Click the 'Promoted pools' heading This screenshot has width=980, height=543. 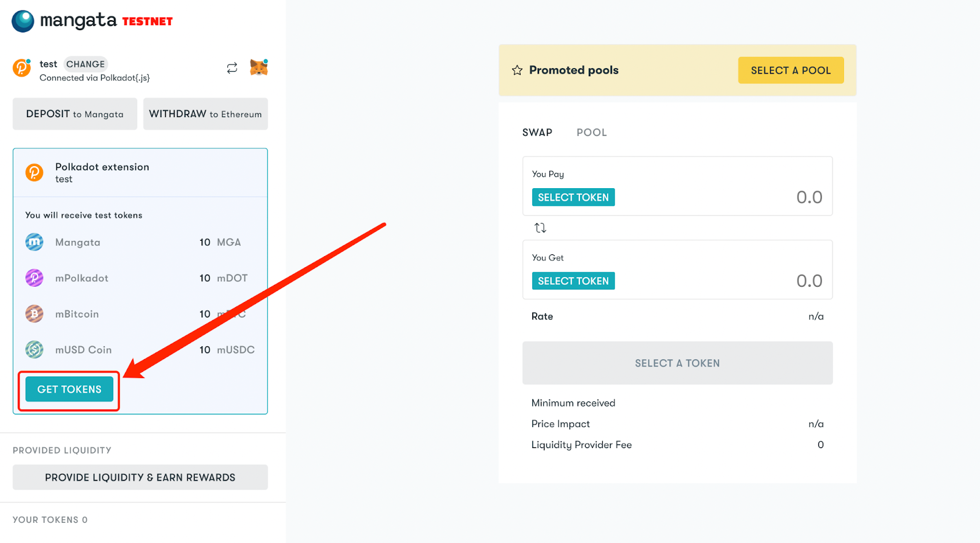[x=574, y=70]
